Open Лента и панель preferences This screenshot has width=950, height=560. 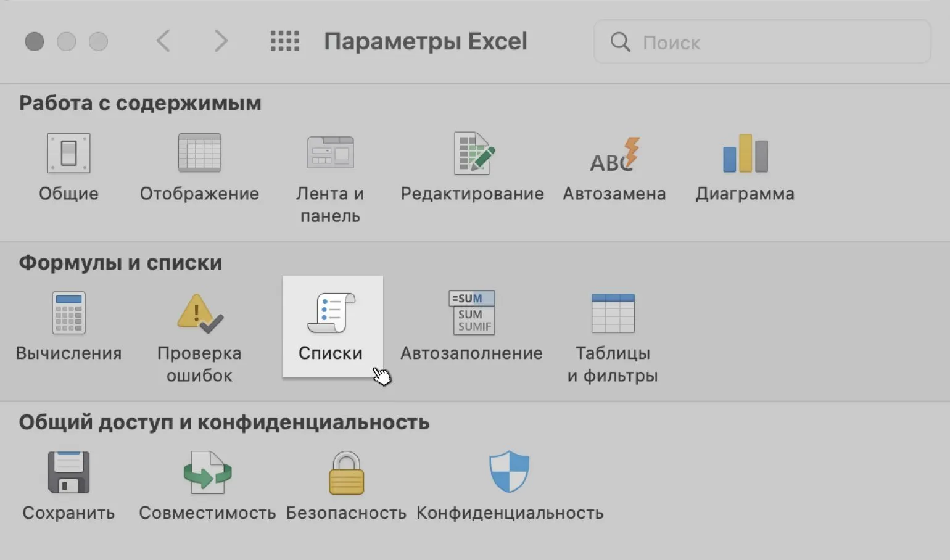(330, 154)
